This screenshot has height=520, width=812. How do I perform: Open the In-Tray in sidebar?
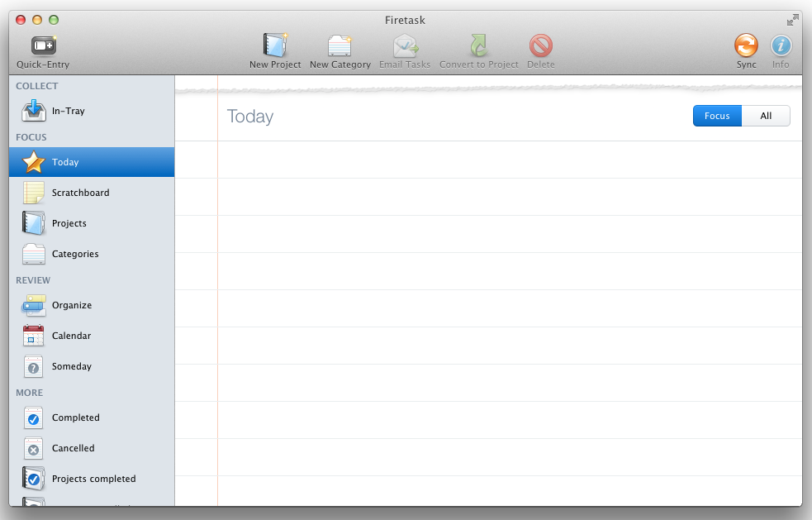68,111
